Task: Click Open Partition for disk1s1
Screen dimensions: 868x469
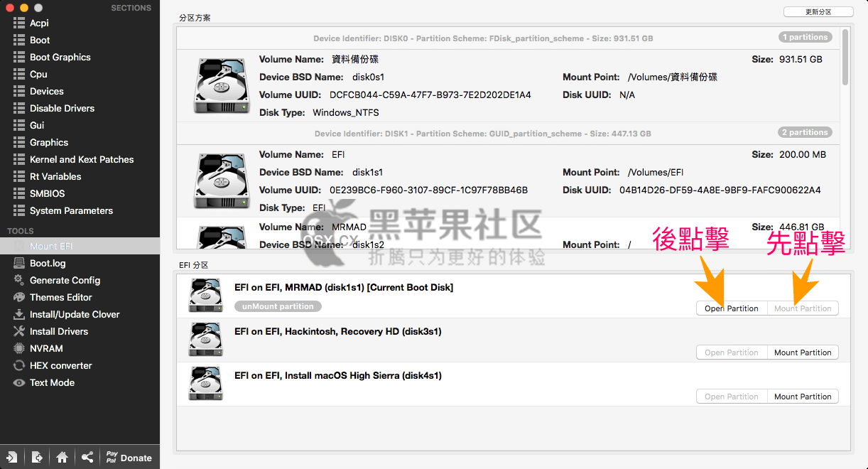Action: pos(732,308)
